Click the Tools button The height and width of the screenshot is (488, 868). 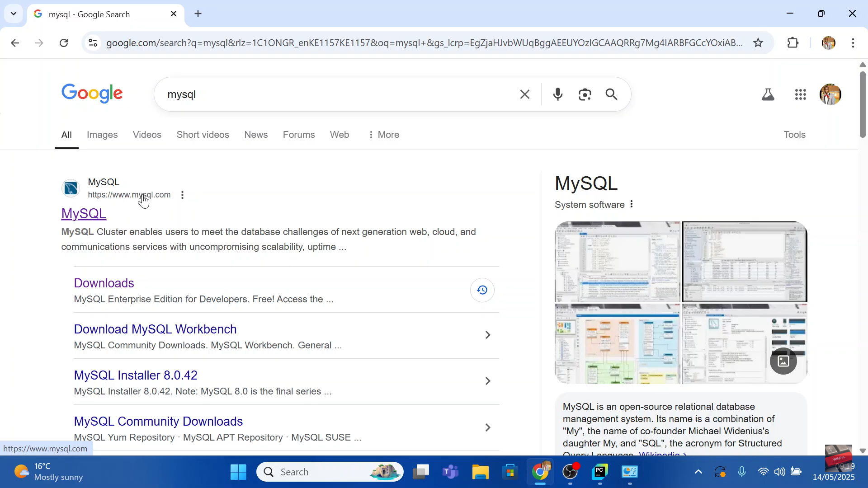(794, 135)
